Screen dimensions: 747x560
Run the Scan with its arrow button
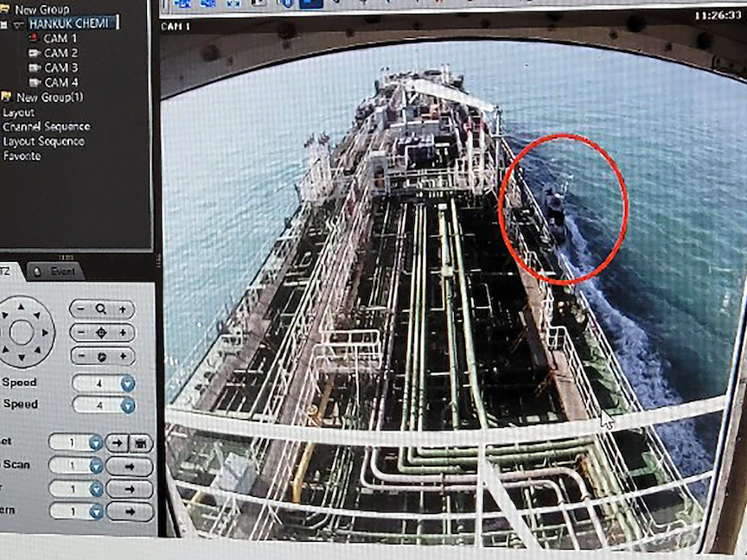[x=130, y=466]
